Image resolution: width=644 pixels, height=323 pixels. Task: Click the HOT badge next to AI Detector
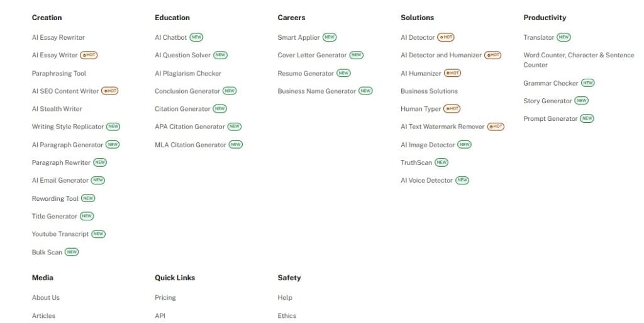point(446,38)
